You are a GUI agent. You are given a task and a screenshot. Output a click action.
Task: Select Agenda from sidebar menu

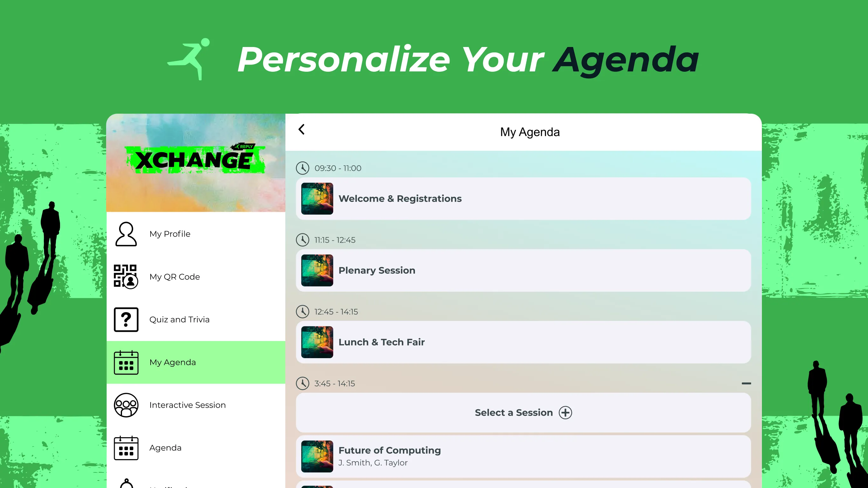166,447
